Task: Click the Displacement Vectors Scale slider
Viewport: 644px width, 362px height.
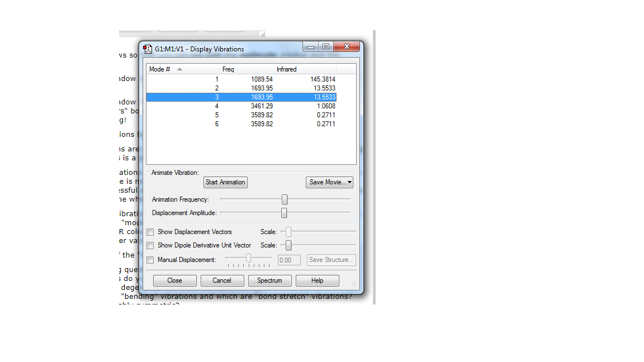Action: pyautogui.click(x=288, y=232)
